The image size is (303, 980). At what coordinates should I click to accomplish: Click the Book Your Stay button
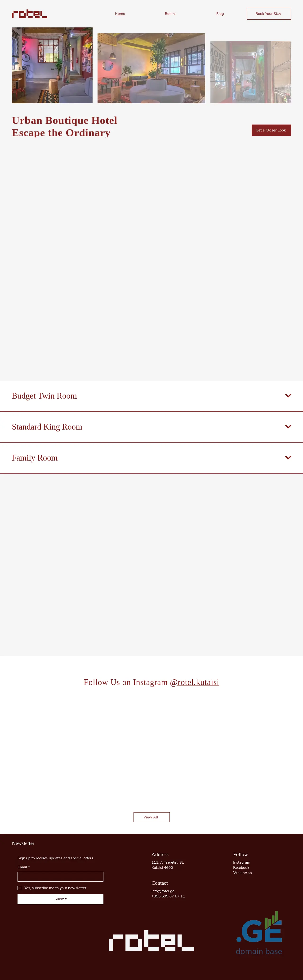click(269, 14)
